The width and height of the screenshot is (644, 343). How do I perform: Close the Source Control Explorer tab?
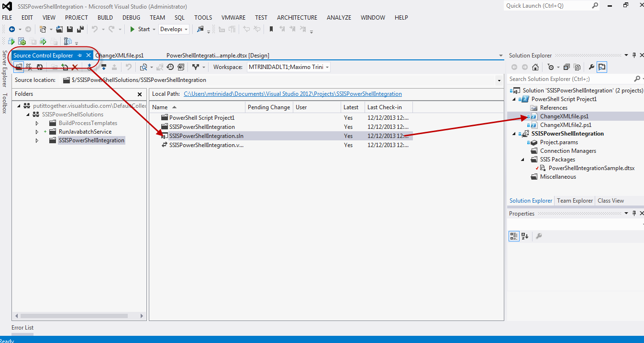tap(88, 56)
